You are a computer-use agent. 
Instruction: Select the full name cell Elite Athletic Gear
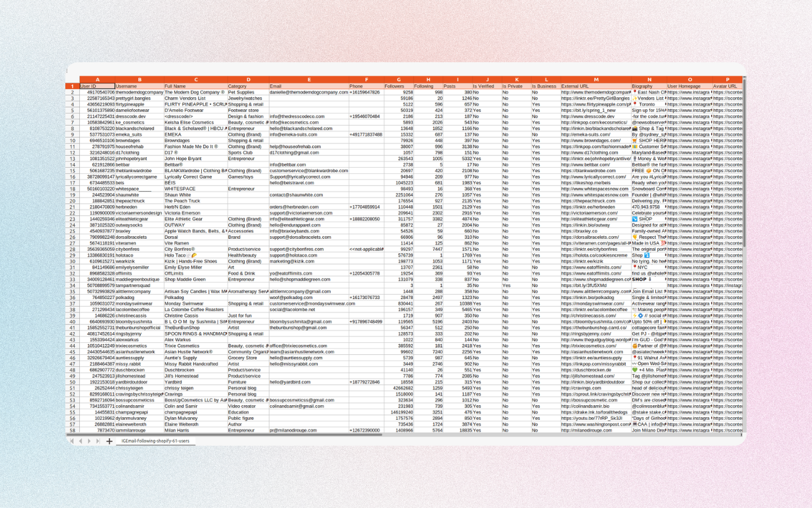coord(195,219)
